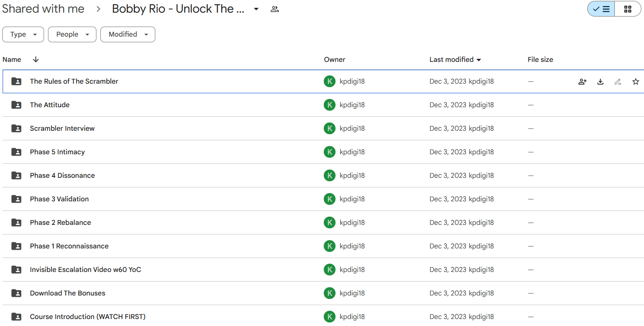Click kpdigi18 owner name in Phase 3 Validation row
The height and width of the screenshot is (326, 644).
point(352,199)
